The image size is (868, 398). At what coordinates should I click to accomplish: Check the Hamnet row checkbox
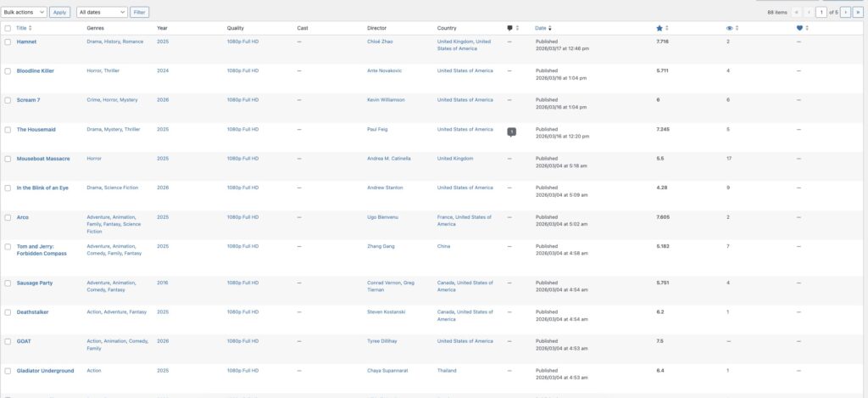pyautogui.click(x=8, y=42)
